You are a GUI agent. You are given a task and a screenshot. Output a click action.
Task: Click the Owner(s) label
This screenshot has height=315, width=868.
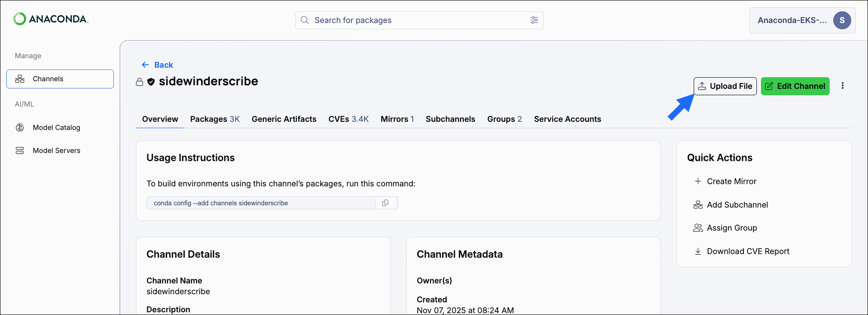(434, 281)
